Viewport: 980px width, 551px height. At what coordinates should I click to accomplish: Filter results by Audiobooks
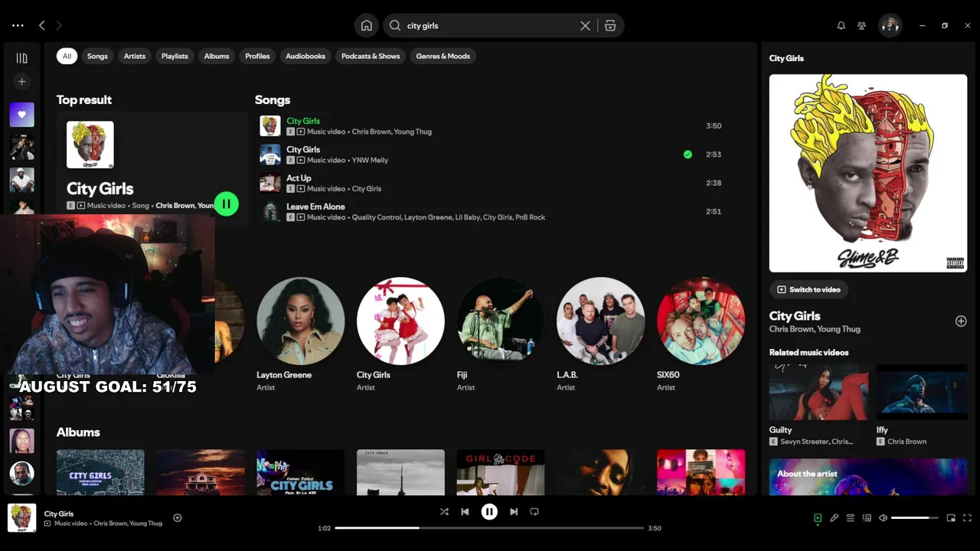click(x=305, y=56)
